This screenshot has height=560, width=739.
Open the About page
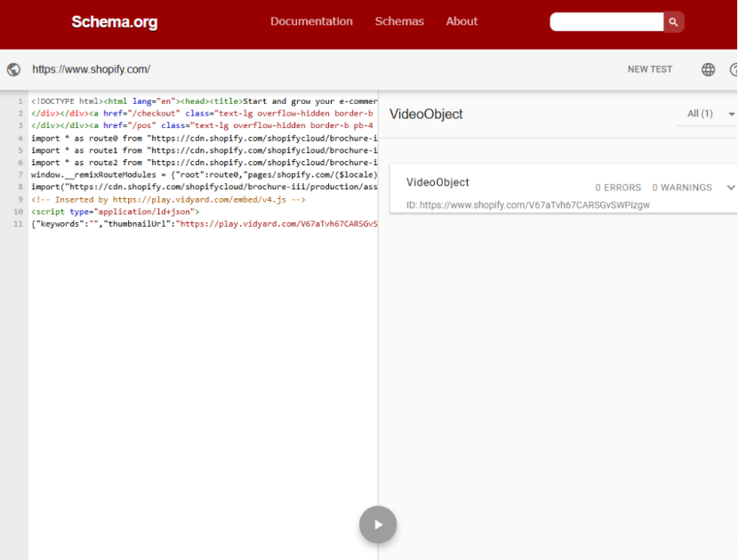coord(462,21)
